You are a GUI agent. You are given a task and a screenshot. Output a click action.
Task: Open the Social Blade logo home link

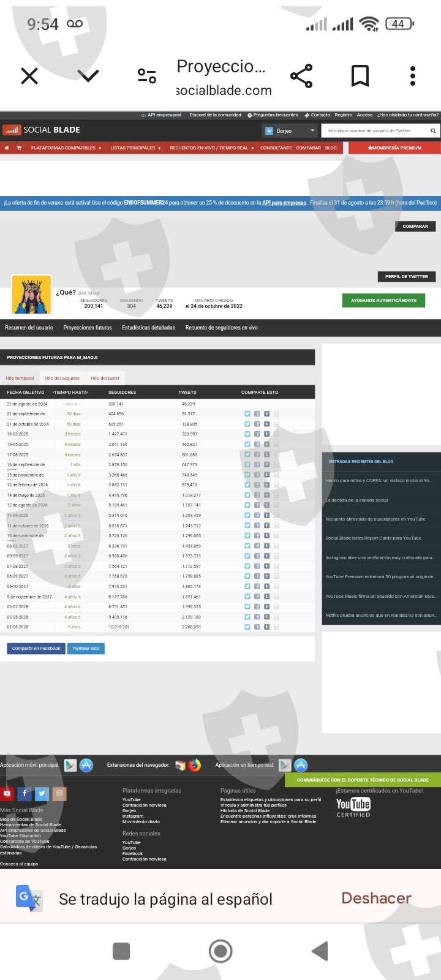41,130
